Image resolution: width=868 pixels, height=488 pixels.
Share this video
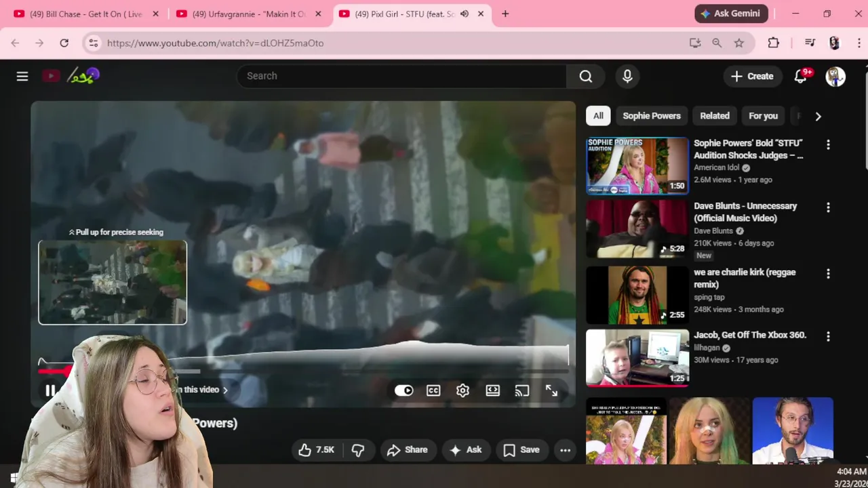pyautogui.click(x=407, y=450)
